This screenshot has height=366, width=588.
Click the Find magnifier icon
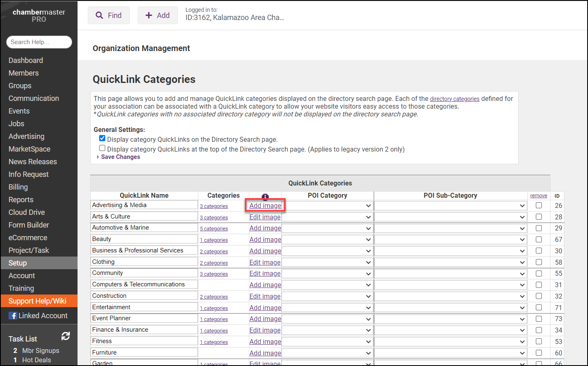[100, 15]
